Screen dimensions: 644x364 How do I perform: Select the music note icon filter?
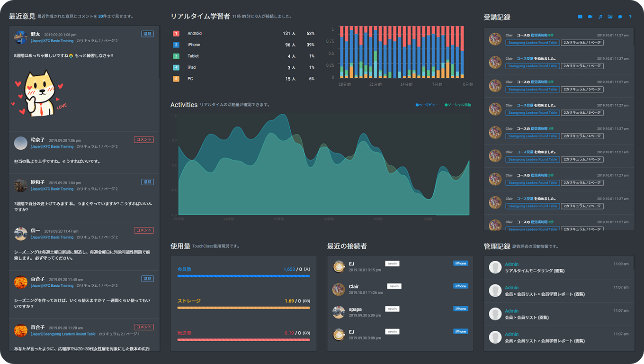tap(600, 17)
